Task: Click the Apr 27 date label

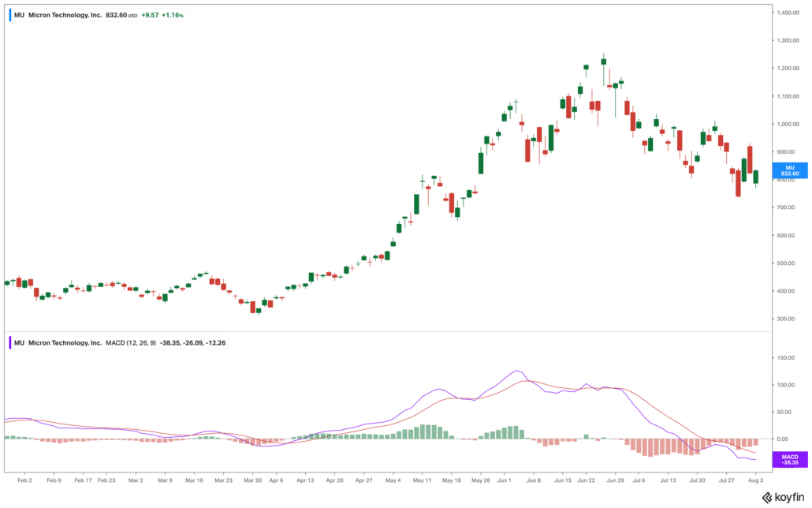Action: click(x=363, y=480)
